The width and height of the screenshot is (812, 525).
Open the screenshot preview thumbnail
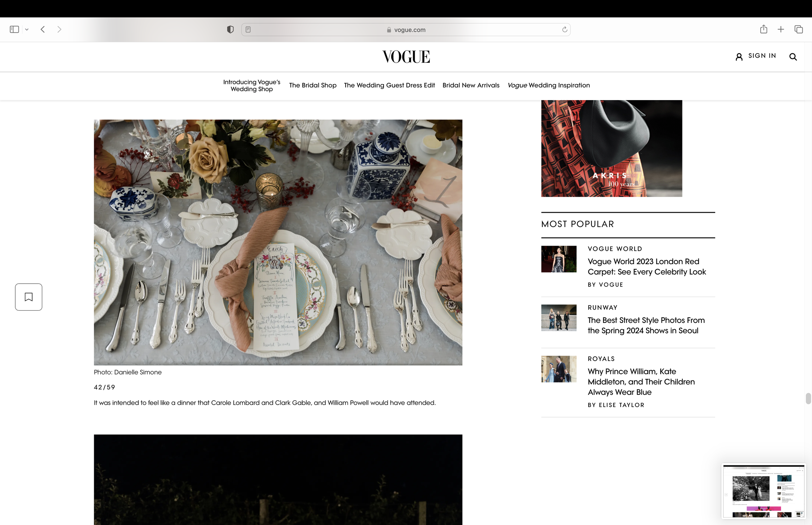(763, 491)
